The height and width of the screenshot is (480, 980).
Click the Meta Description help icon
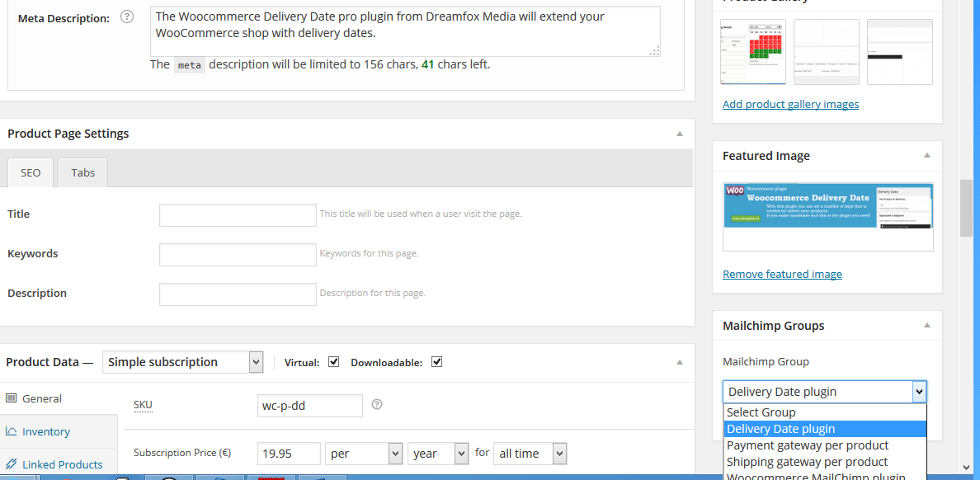click(127, 16)
